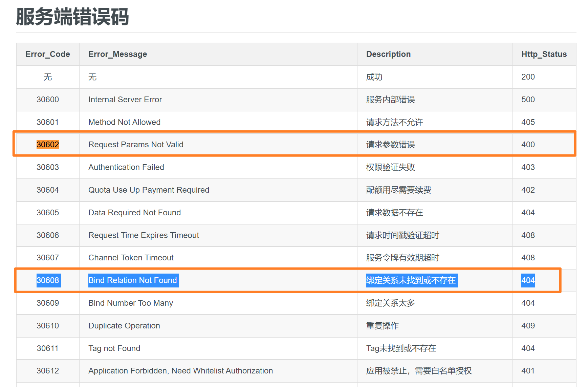Click the "Authentication Failed" cell
The image size is (588, 387).
[126, 167]
